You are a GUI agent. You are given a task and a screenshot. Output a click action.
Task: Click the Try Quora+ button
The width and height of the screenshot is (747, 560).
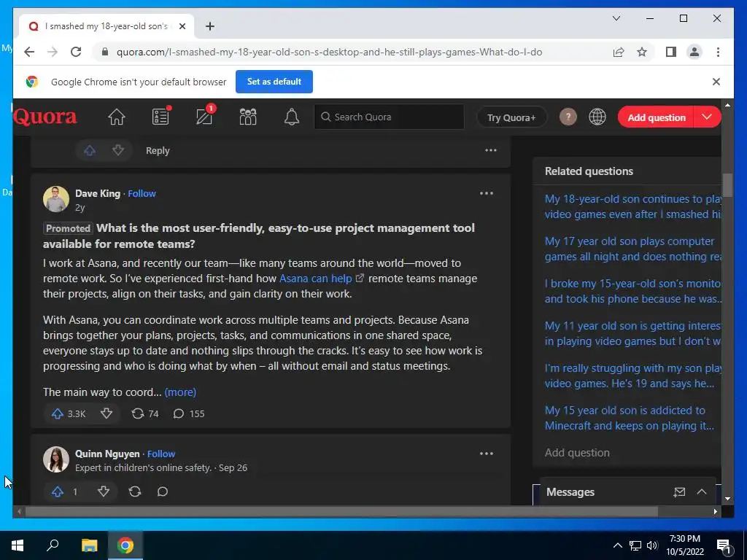(x=511, y=117)
